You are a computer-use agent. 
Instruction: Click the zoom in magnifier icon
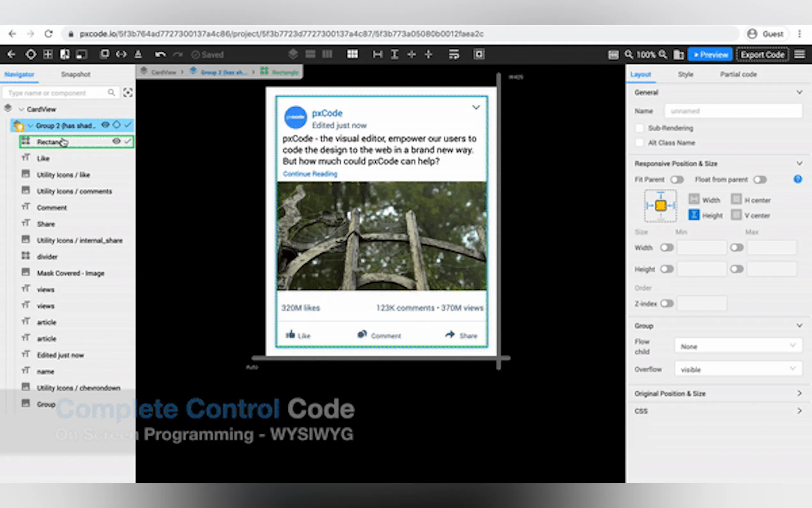(663, 54)
